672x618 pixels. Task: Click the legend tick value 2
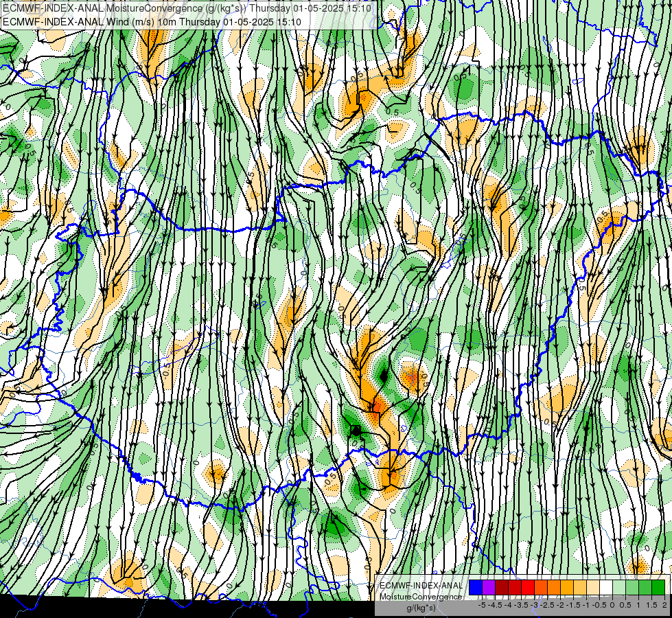tap(664, 605)
